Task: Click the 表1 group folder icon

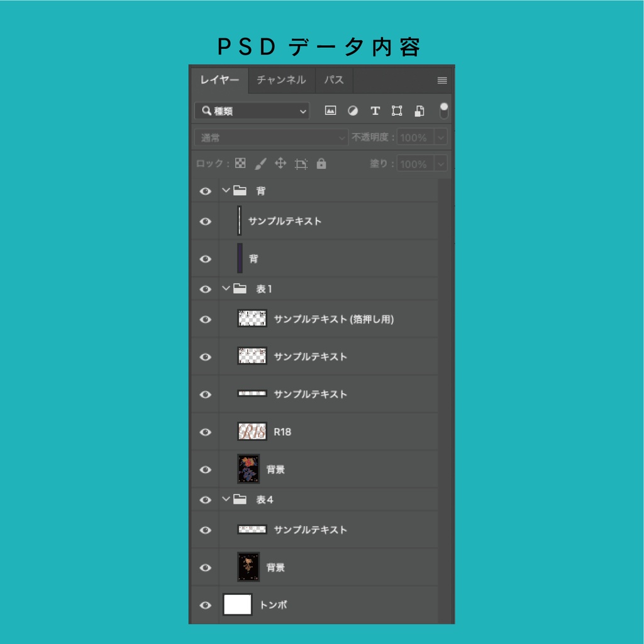Action: tap(240, 289)
